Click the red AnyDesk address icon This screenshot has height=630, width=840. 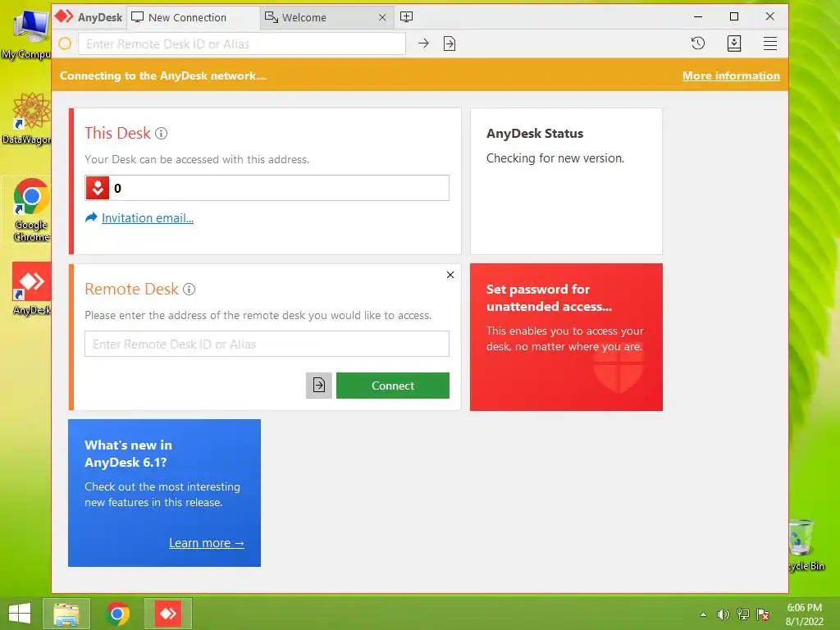(98, 188)
